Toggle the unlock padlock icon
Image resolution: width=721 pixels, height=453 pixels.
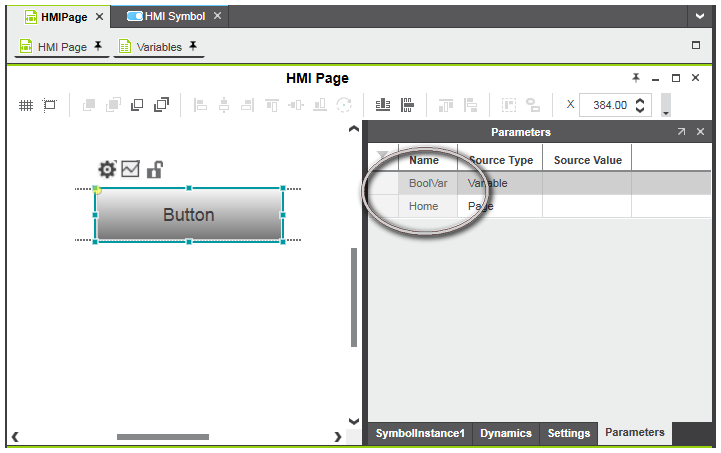click(154, 170)
